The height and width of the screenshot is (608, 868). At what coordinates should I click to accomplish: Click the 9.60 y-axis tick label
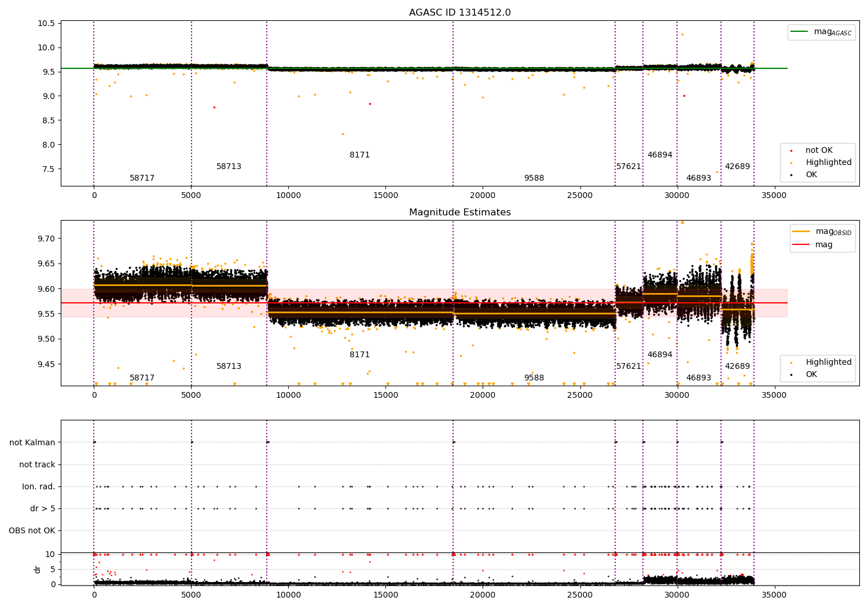[46, 289]
